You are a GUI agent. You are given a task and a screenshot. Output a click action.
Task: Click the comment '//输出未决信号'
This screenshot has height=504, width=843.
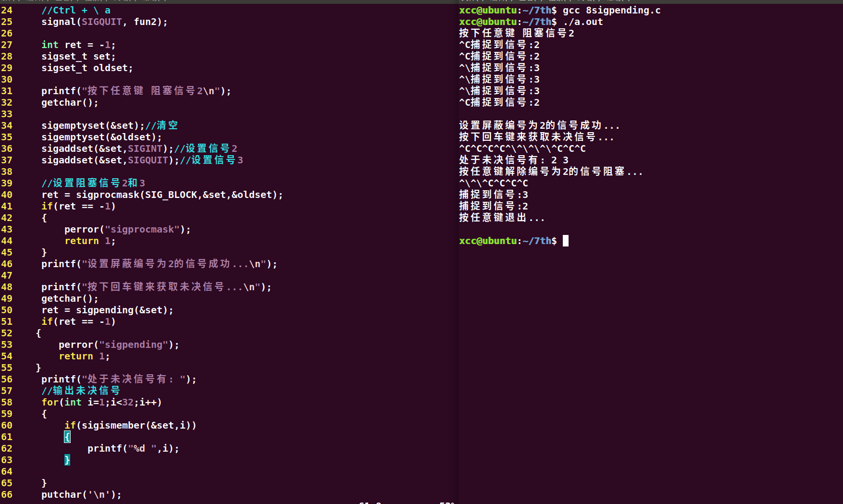[x=81, y=391]
